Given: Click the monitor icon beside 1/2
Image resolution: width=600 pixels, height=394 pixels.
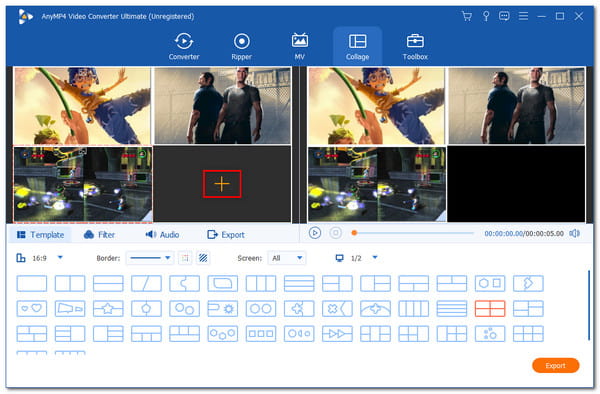Looking at the screenshot, I should (339, 258).
